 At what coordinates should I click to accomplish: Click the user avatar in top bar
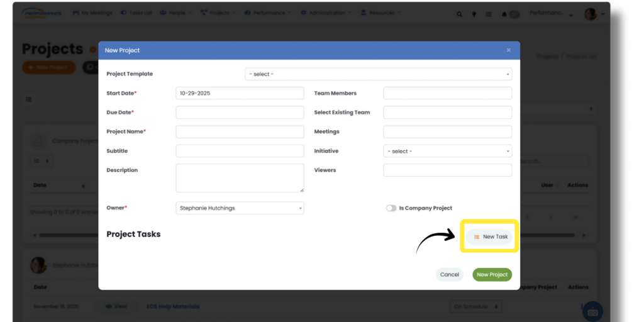(x=590, y=14)
